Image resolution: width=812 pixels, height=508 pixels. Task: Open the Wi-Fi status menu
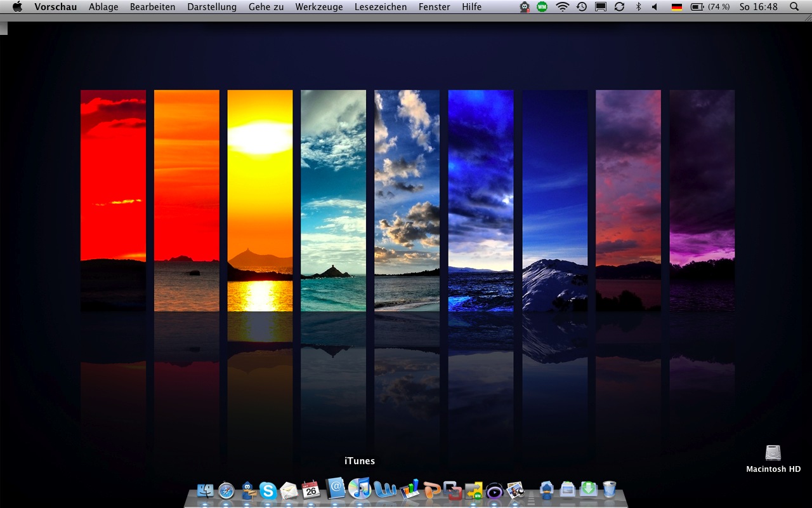[x=562, y=7]
